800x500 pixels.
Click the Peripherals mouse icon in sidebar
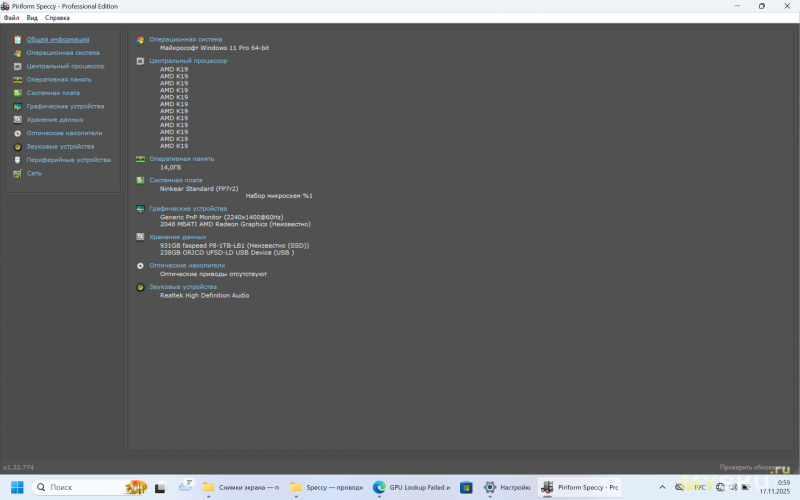[x=17, y=160]
